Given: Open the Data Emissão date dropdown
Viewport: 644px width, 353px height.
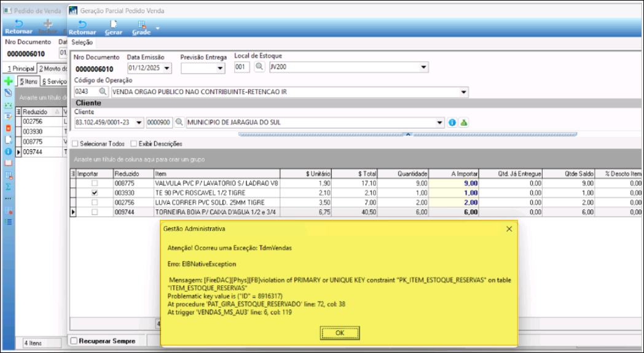Looking at the screenshot, I should 168,68.
